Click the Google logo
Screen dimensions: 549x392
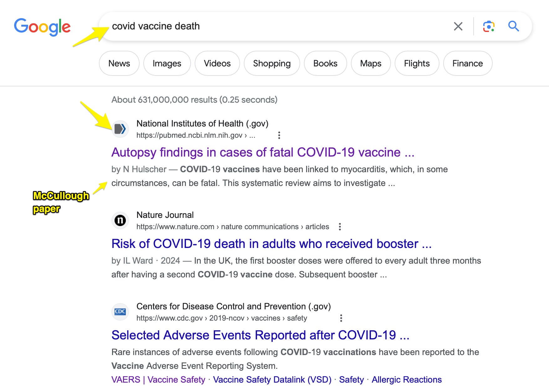click(42, 27)
